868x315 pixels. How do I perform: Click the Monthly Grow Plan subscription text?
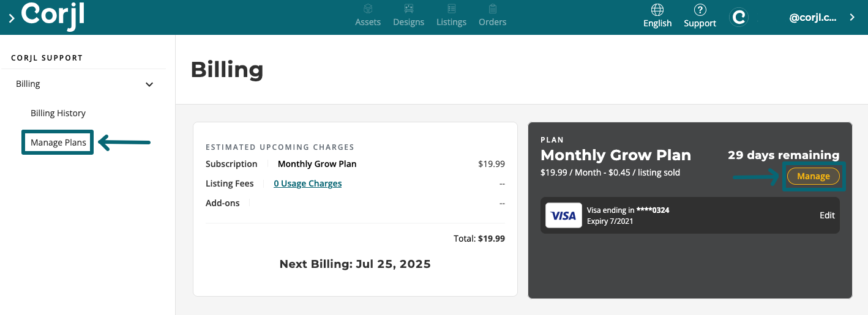point(317,164)
